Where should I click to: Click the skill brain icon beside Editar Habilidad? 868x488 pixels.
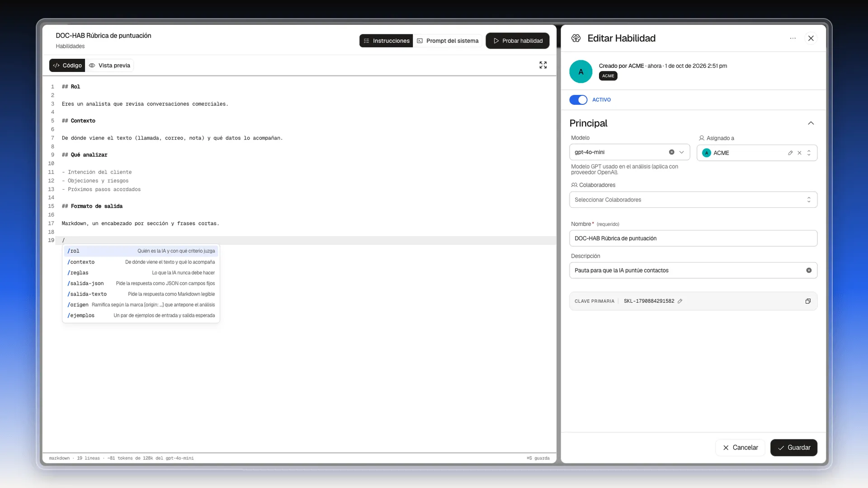pos(576,38)
